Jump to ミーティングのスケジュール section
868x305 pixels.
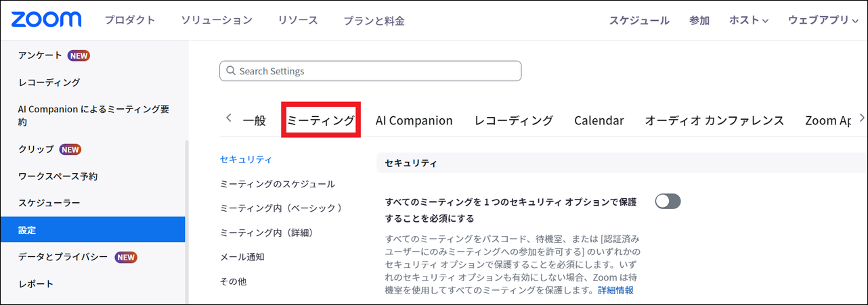click(x=278, y=184)
